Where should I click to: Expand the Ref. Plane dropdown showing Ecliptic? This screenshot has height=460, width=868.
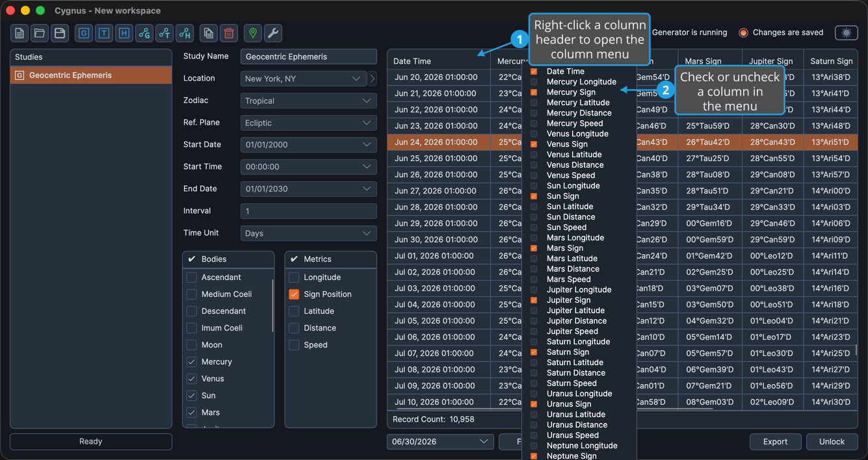(309, 123)
